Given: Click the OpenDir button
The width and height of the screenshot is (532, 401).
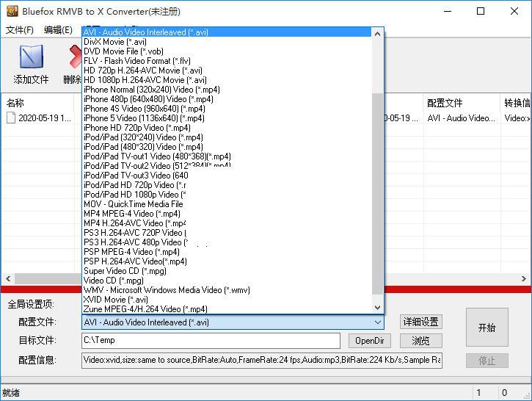Looking at the screenshot, I should coord(370,341).
